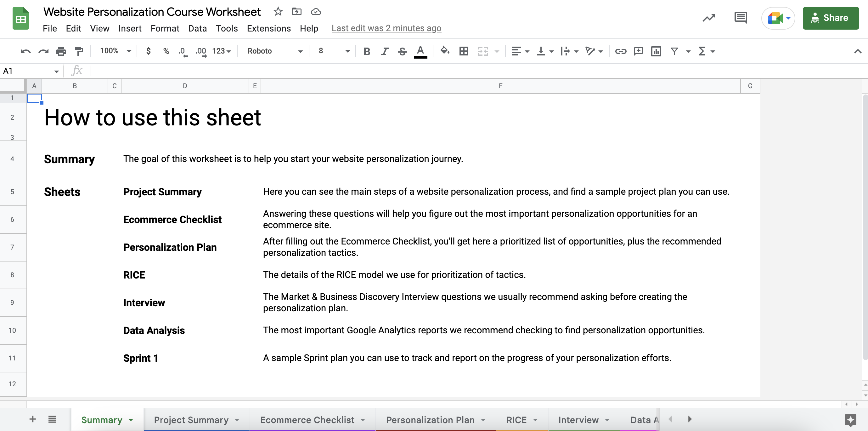868x431 pixels.
Task: Click the borders icon in toolbar
Action: 463,51
